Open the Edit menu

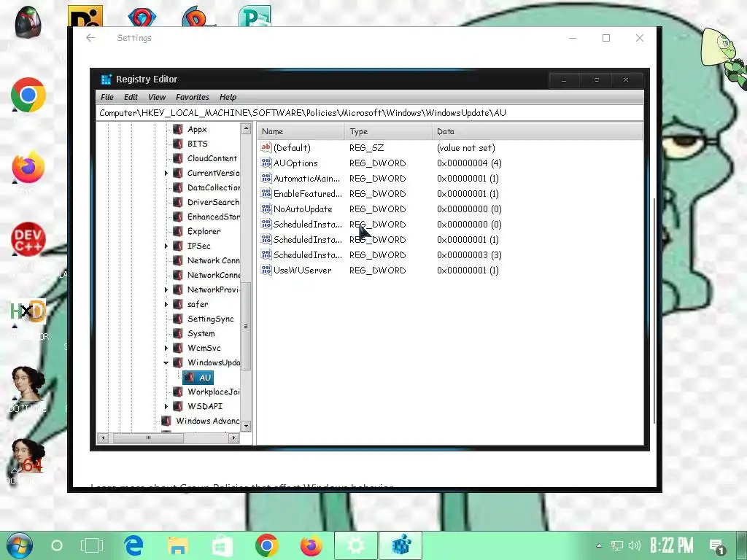pos(131,97)
